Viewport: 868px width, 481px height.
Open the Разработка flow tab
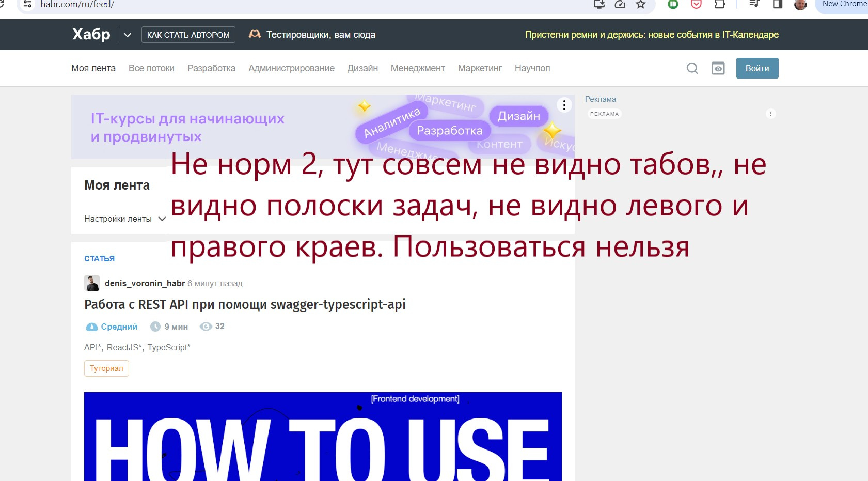point(211,68)
